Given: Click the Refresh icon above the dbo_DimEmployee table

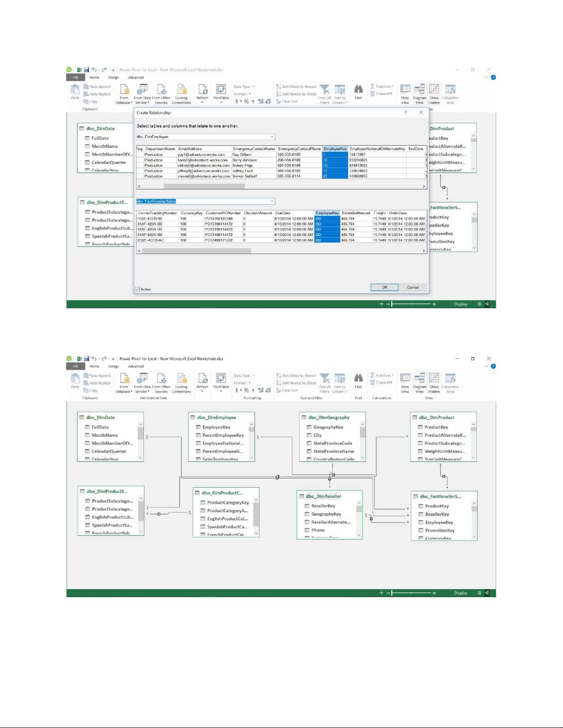Looking at the screenshot, I should pos(202,378).
